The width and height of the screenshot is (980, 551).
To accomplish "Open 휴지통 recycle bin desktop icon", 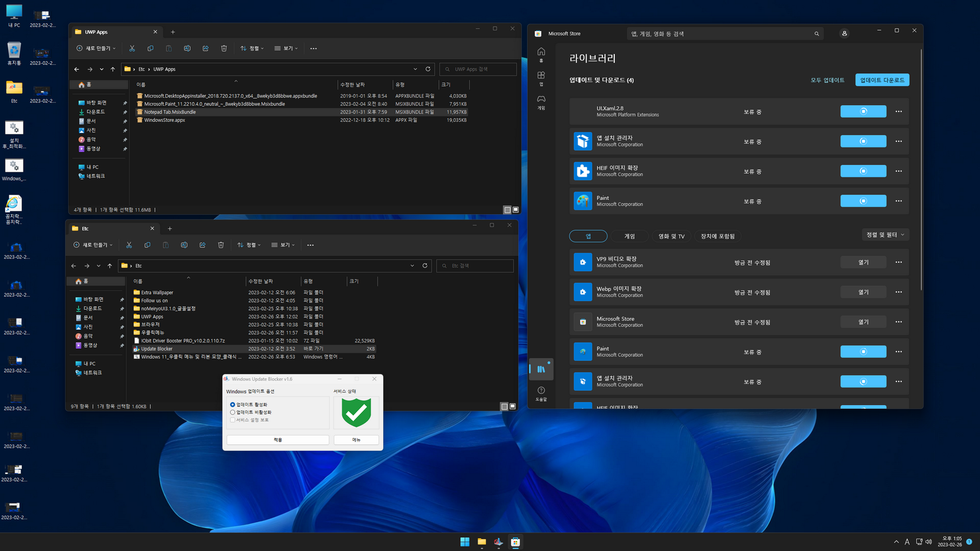I will [x=14, y=54].
